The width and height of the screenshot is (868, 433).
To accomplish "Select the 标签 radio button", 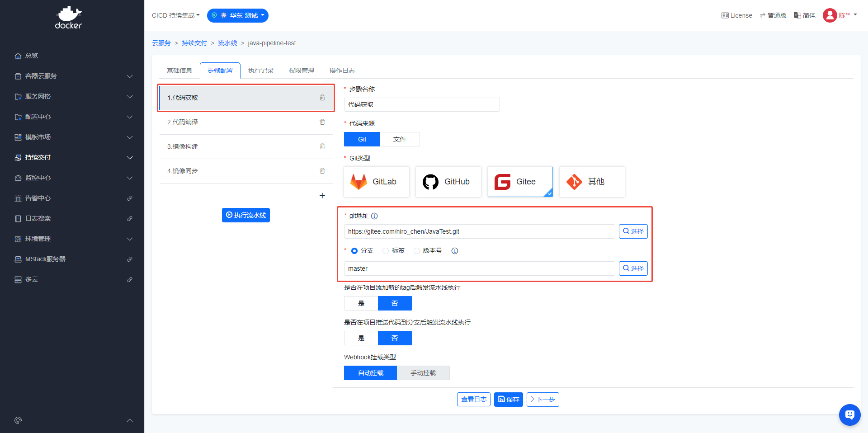I will 386,251.
